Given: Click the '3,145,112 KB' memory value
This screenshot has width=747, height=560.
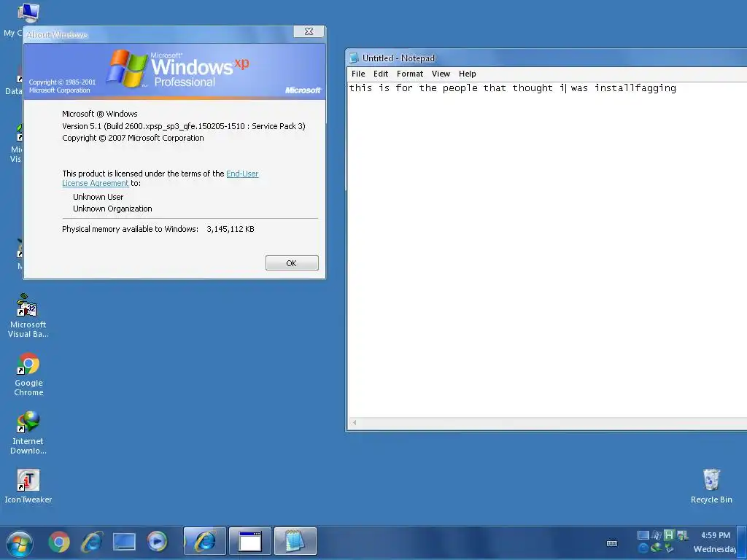Looking at the screenshot, I should tap(231, 229).
